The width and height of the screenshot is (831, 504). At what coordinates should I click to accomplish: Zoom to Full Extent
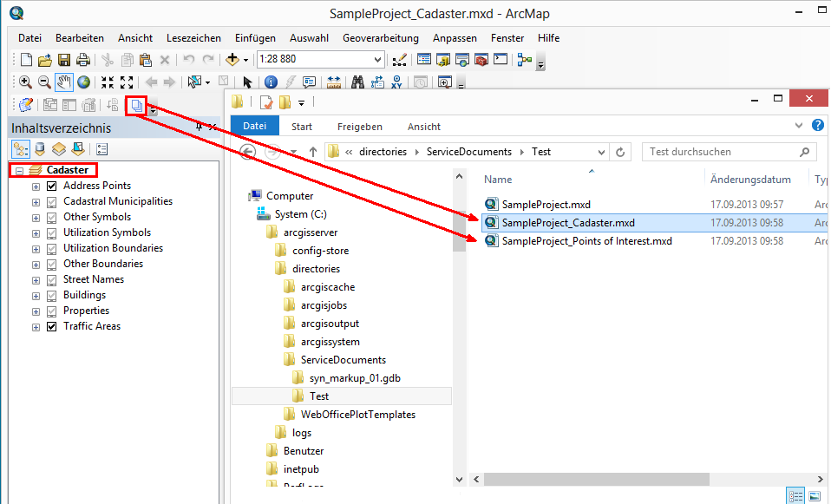(x=83, y=82)
